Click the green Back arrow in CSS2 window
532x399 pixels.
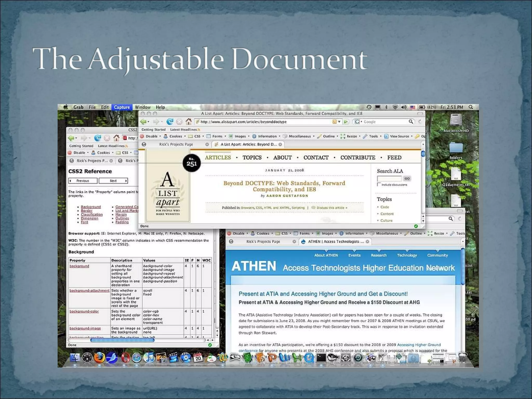[x=71, y=138]
